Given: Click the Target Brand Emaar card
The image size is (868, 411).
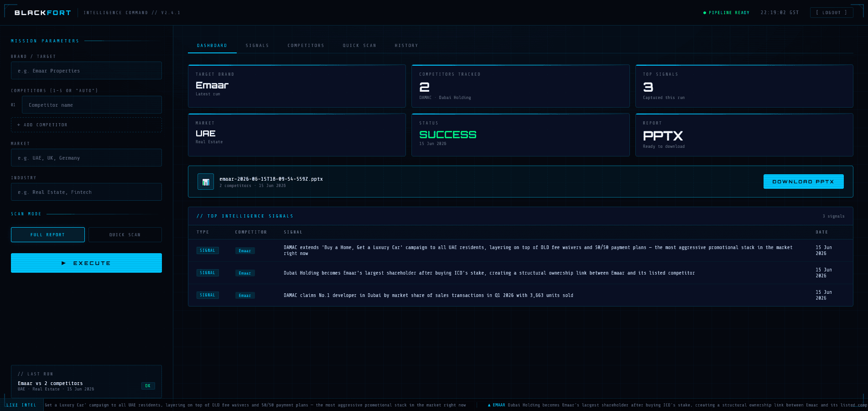Looking at the screenshot, I should click(297, 86).
